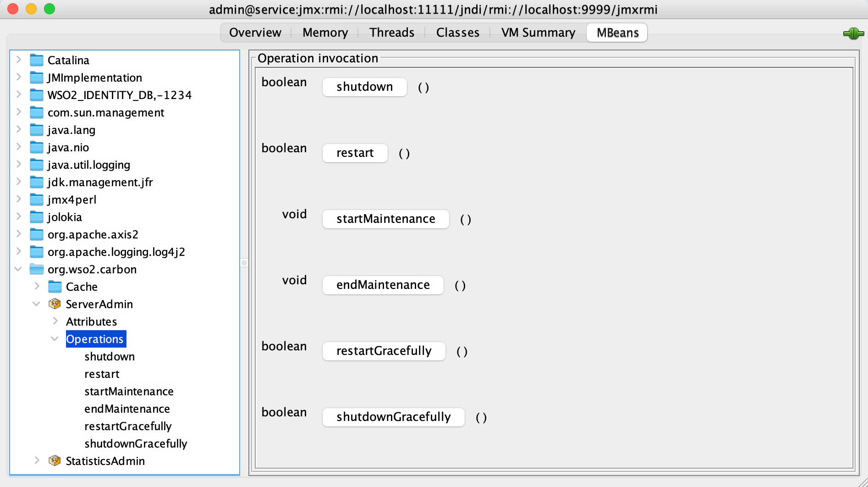Click the java.util.logging folder icon
The height and width of the screenshot is (487, 868).
37,165
